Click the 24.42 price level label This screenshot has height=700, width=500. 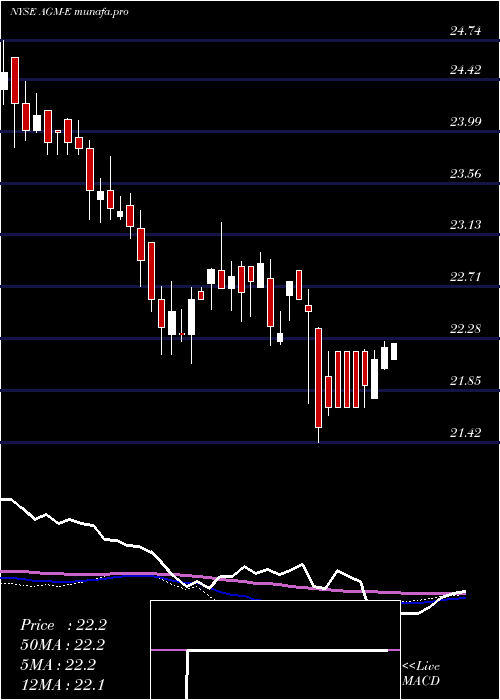(466, 70)
